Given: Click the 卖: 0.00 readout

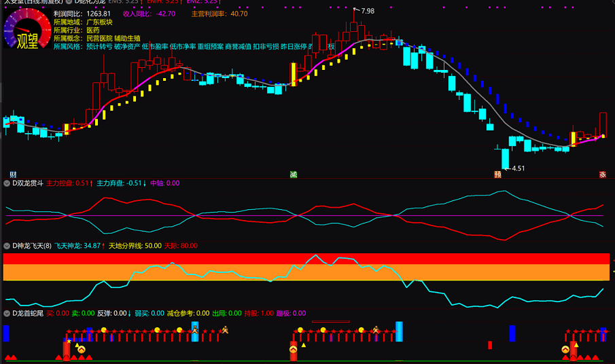Looking at the screenshot, I should pyautogui.click(x=83, y=314).
